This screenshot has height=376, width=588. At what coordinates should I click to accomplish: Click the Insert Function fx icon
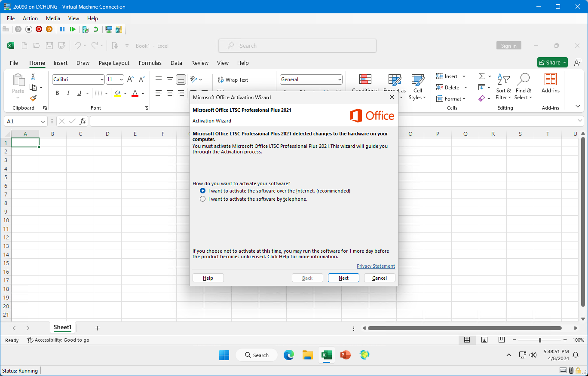coord(83,121)
